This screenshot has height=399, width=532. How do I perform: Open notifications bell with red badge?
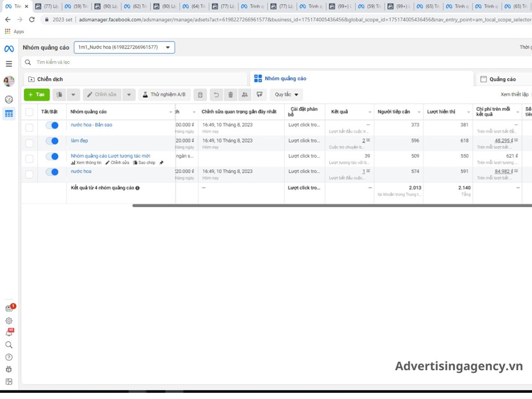pos(10,332)
